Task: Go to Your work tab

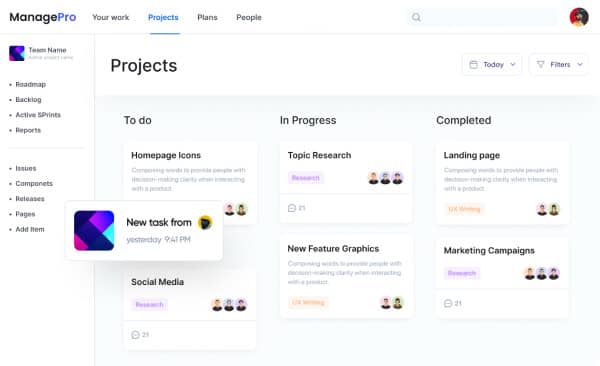Action: [x=111, y=17]
